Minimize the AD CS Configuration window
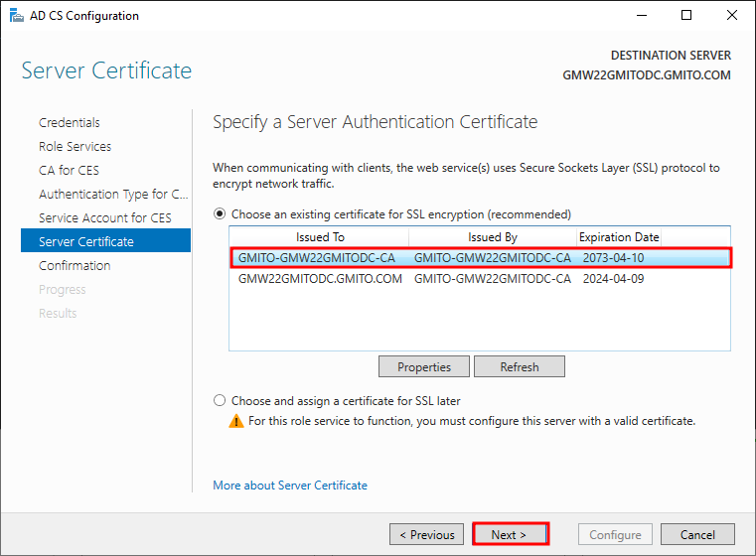 click(642, 16)
